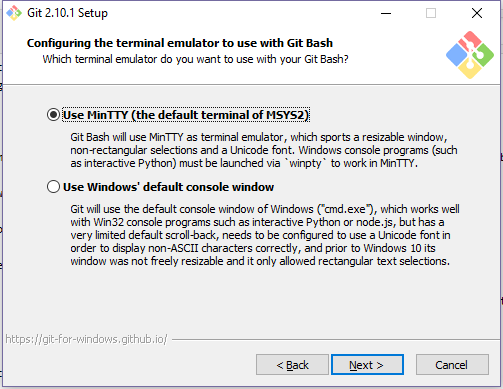
Task: Minimize the Git Setup window
Action: (386, 13)
